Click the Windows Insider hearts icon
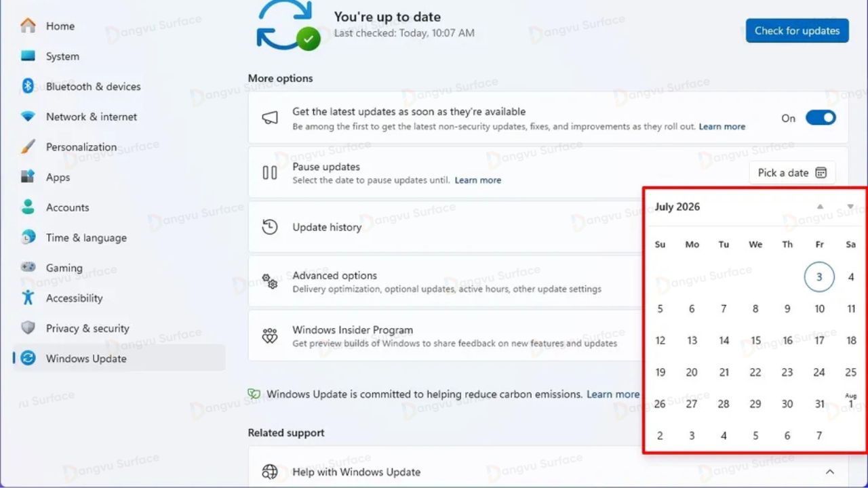Viewport: 868px width, 488px height. tap(270, 335)
